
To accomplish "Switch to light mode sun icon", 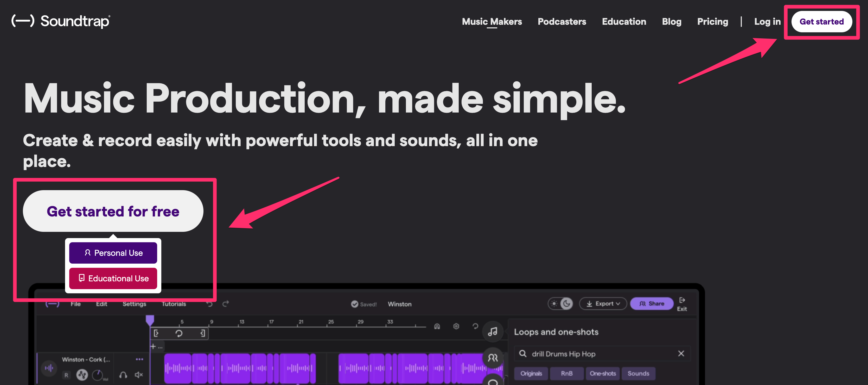I will [x=554, y=304].
